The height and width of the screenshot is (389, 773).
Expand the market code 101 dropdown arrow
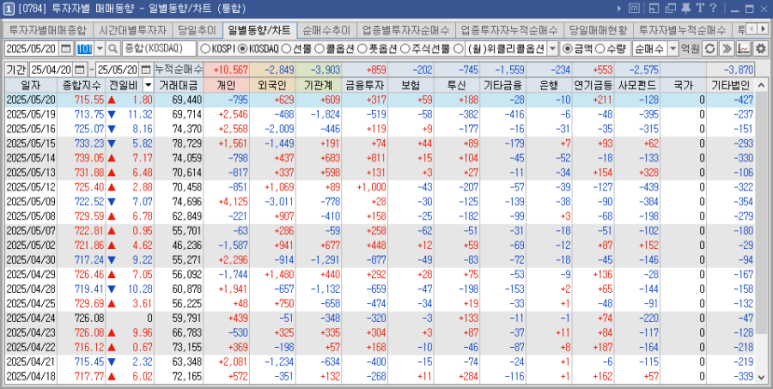(x=100, y=48)
